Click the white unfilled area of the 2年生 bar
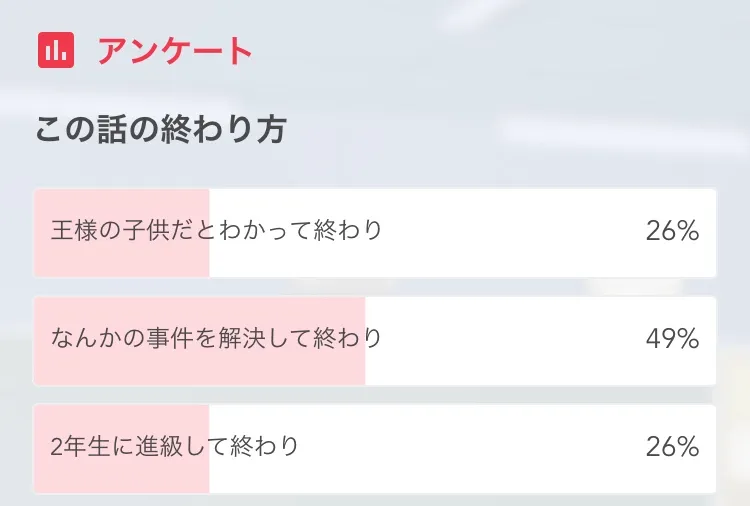This screenshot has width=750, height=506. pyautogui.click(x=470, y=447)
